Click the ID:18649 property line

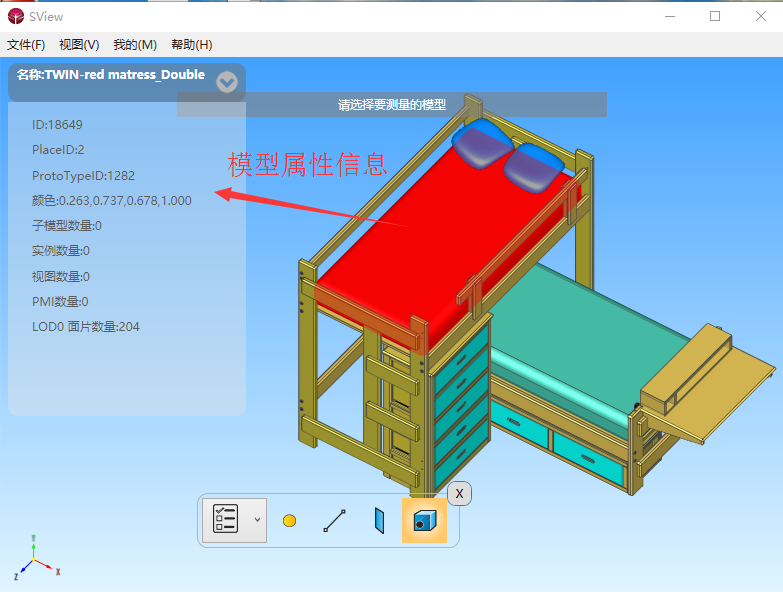coord(57,125)
